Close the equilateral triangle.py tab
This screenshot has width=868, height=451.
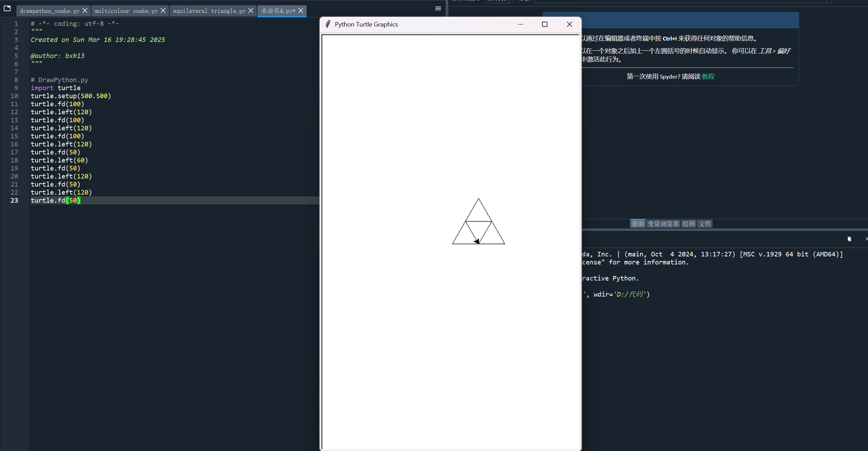(x=251, y=11)
